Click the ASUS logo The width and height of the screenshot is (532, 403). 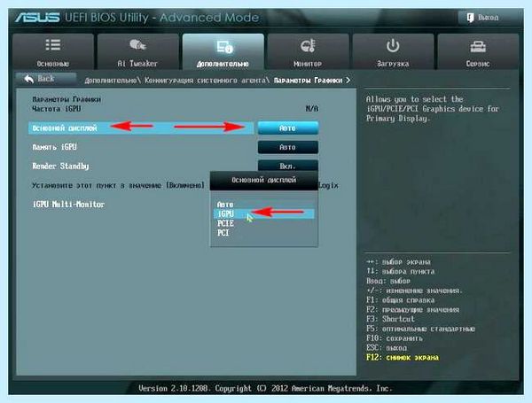pyautogui.click(x=37, y=18)
